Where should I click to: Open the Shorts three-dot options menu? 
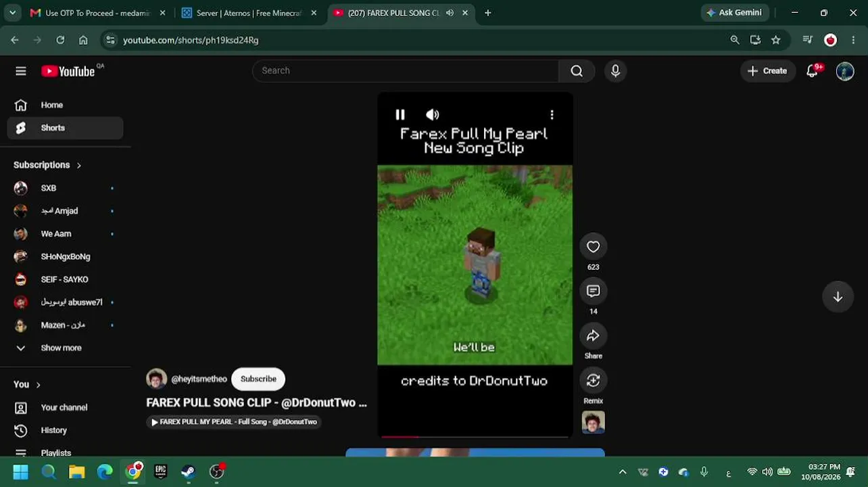point(552,115)
